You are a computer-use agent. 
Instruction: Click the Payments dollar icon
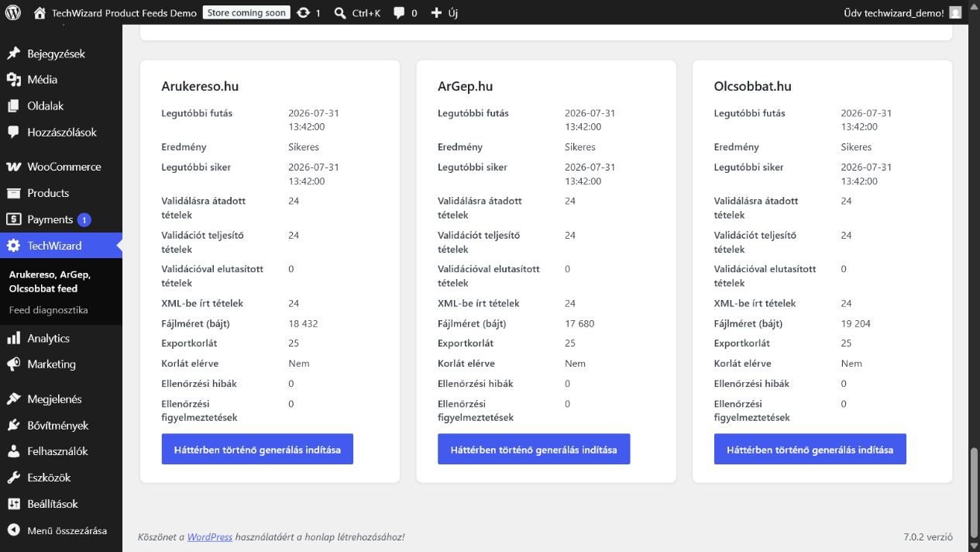[x=13, y=219]
